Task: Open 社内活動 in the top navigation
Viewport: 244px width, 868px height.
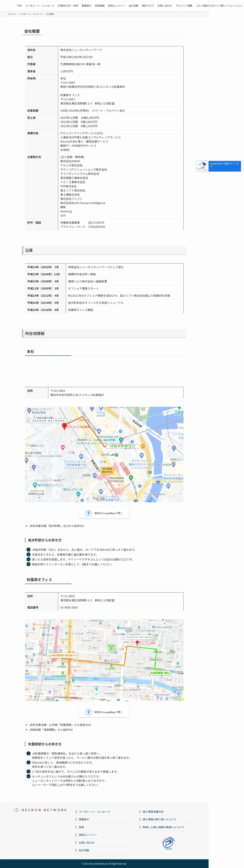Action: click(x=133, y=6)
